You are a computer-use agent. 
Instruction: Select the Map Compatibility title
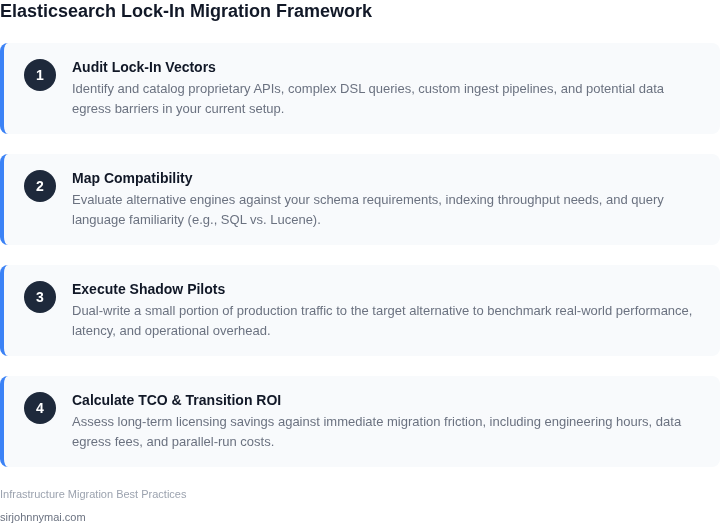tap(132, 178)
